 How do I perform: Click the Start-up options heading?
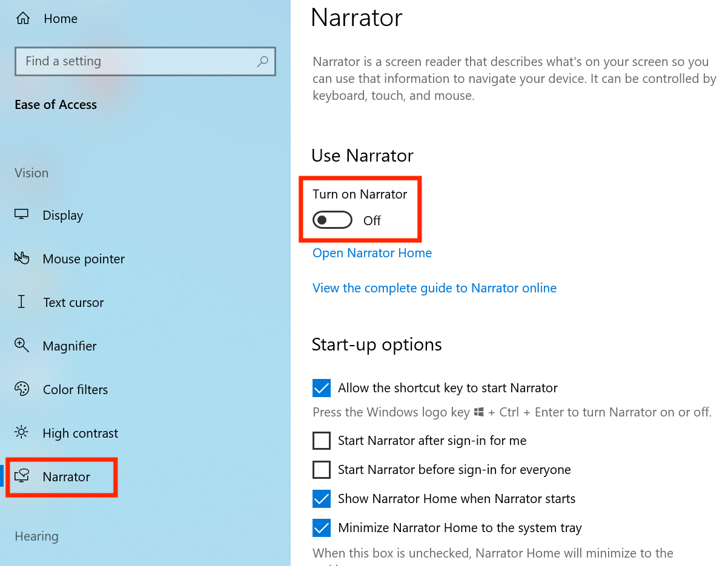click(377, 344)
